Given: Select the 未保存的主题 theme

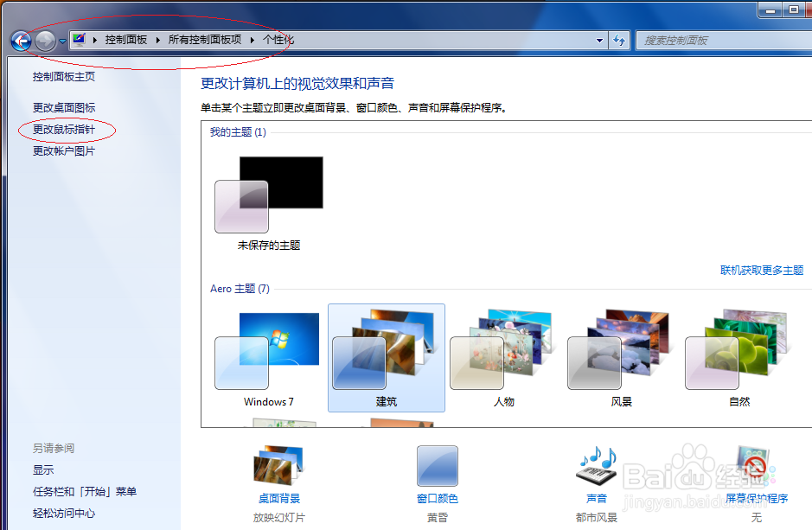Looking at the screenshot, I should 269,203.
